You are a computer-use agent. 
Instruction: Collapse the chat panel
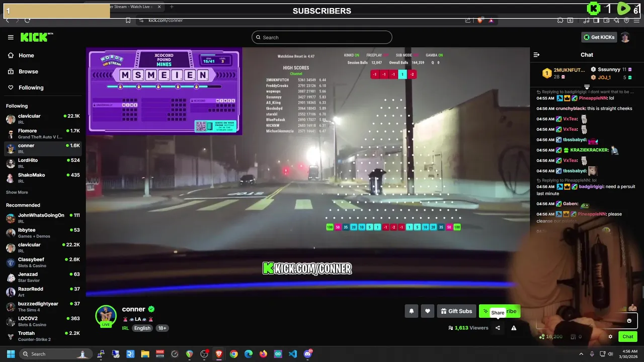point(536,55)
